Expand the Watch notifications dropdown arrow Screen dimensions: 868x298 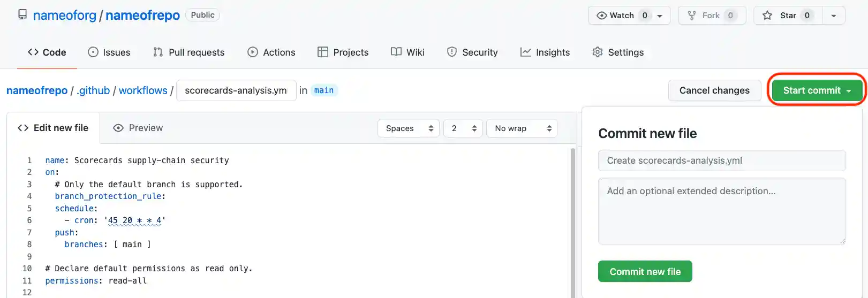click(x=660, y=16)
